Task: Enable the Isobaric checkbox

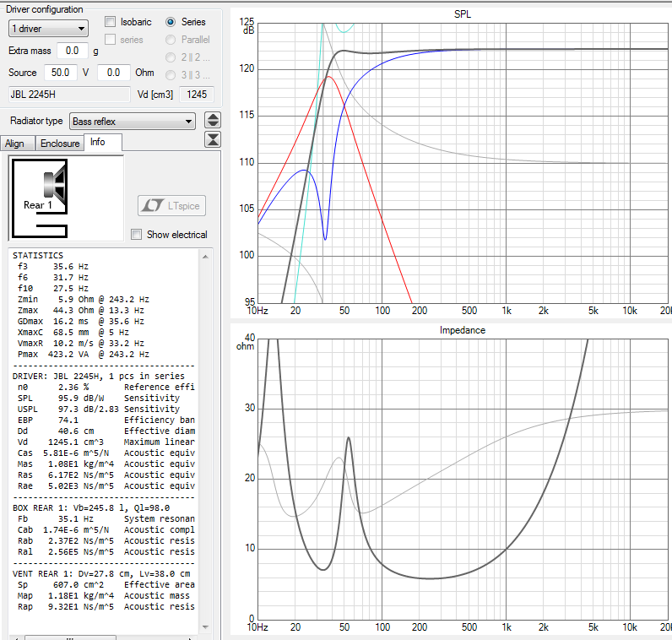Action: point(111,21)
